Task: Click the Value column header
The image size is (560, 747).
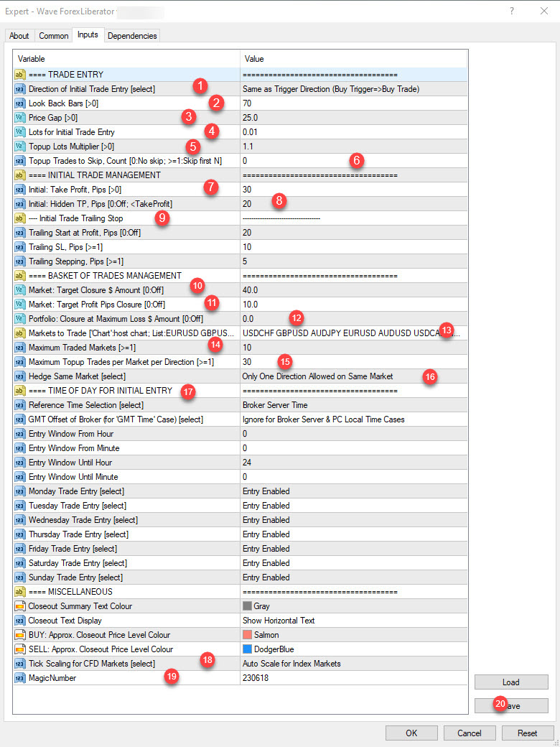Action: pos(354,59)
